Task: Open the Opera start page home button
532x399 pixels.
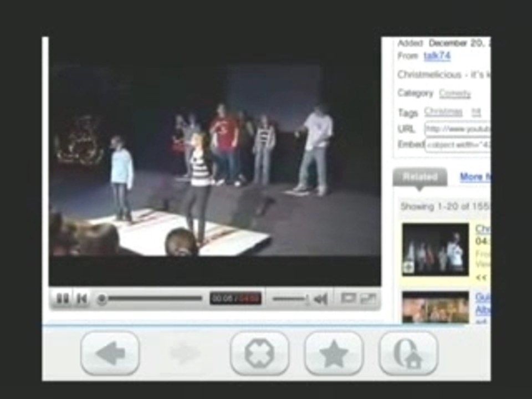Action: [408, 354]
